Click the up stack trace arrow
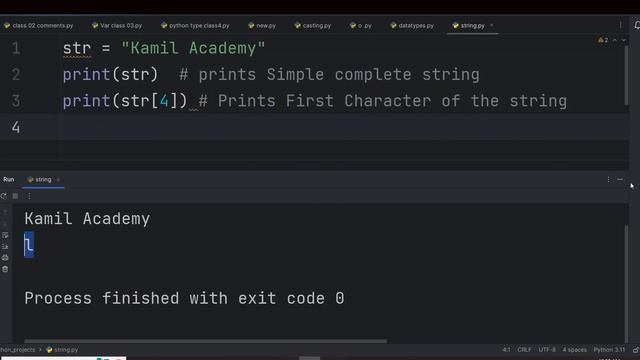 5,212
